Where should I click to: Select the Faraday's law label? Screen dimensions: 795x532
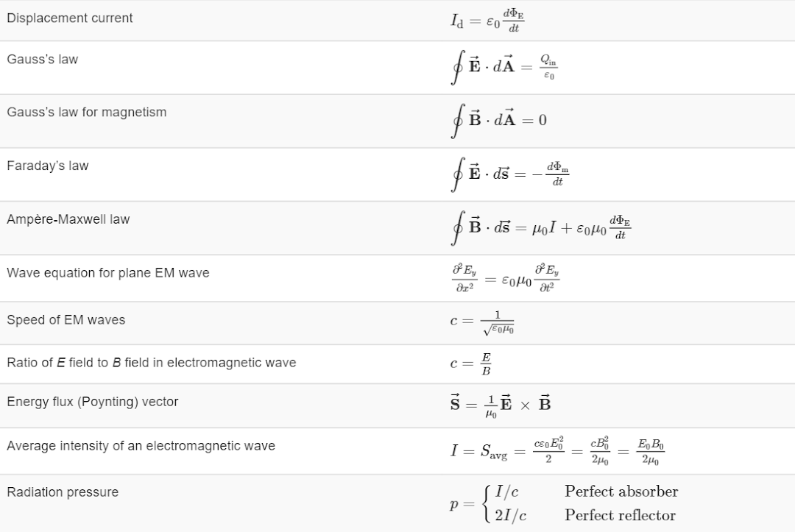[x=48, y=166]
